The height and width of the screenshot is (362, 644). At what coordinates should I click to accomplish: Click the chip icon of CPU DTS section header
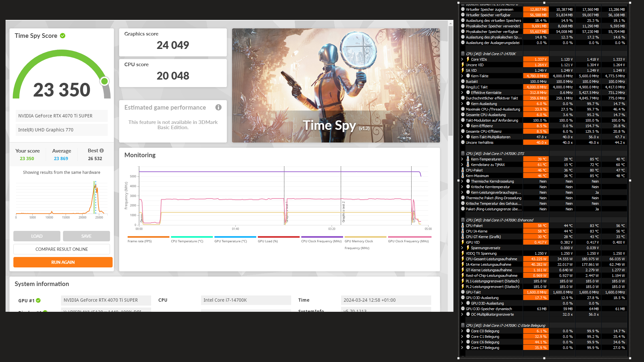(x=463, y=153)
